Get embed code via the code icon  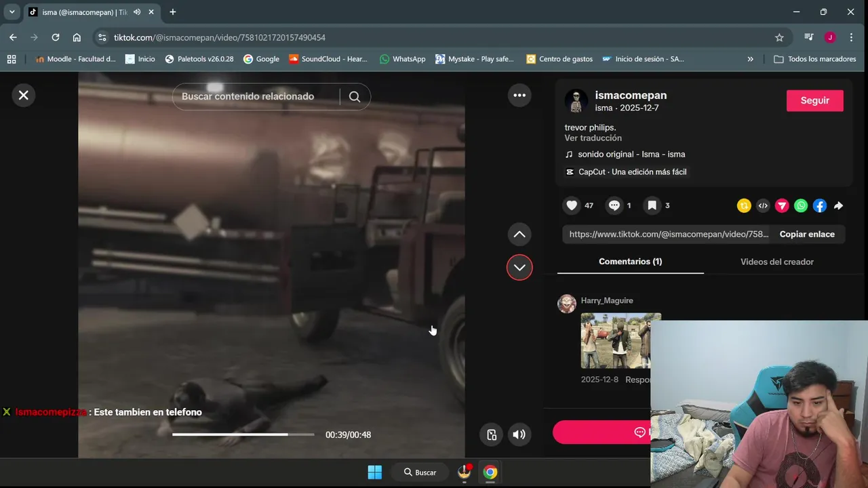pos(763,205)
